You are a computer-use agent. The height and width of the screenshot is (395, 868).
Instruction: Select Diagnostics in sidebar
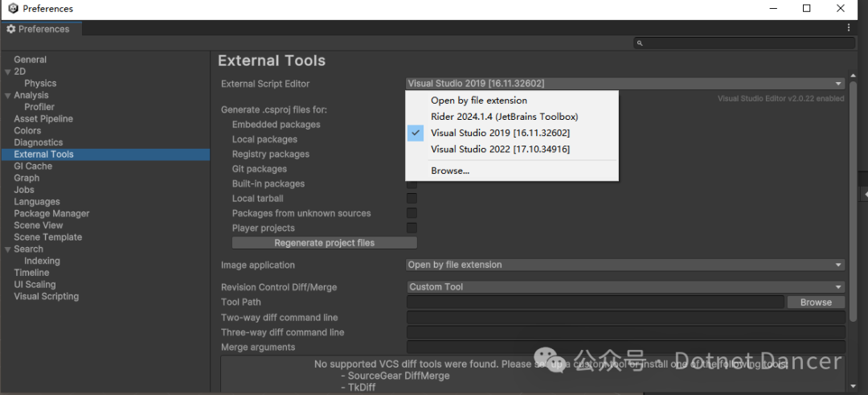click(x=39, y=142)
